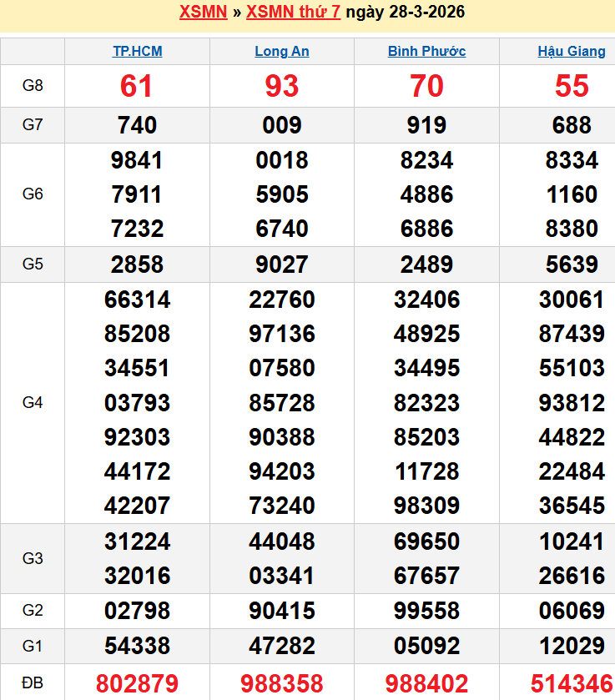Click the ĐB row label

[x=33, y=683]
